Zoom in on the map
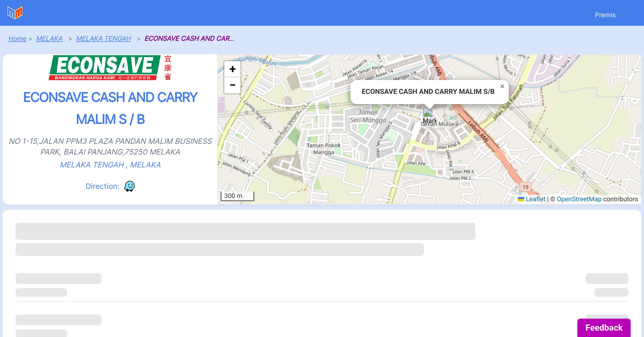Screen dimensions: 644x337 (232, 69)
